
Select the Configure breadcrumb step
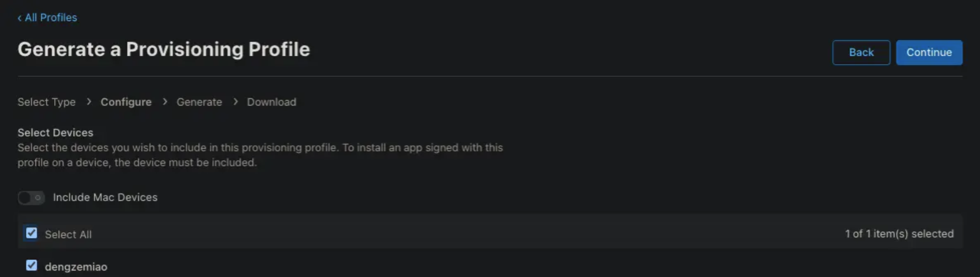pyautogui.click(x=126, y=102)
